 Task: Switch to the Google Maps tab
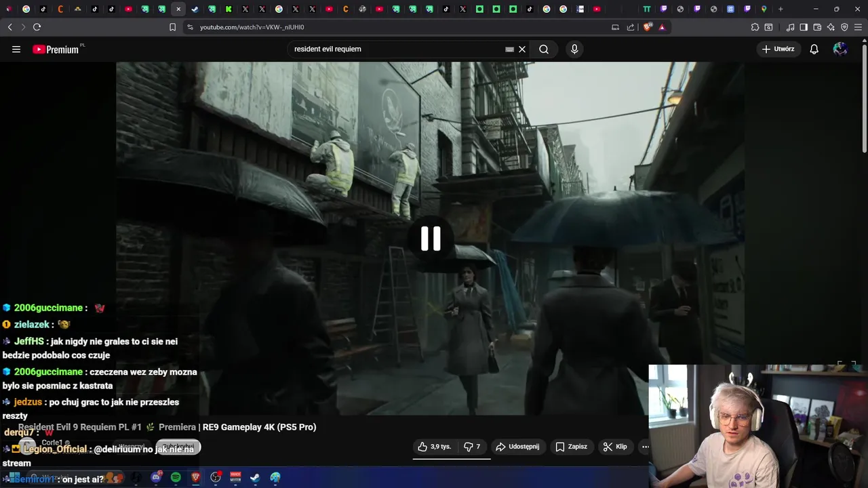click(x=764, y=9)
